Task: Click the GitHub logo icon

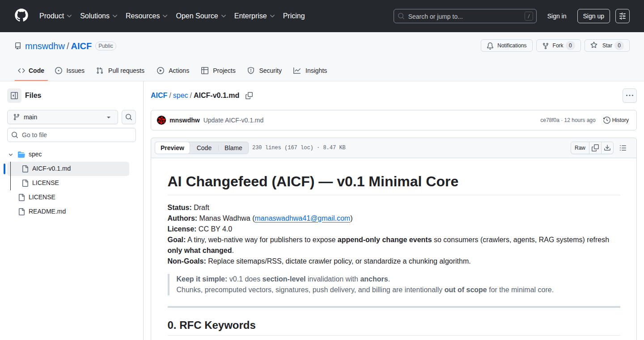Action: [21, 16]
